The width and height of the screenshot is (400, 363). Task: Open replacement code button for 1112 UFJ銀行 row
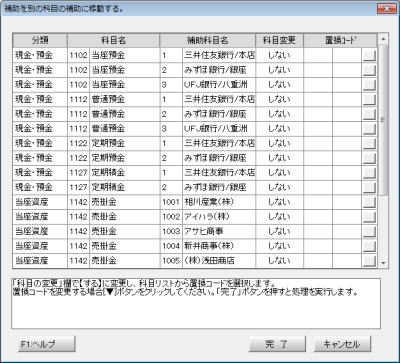coord(369,129)
